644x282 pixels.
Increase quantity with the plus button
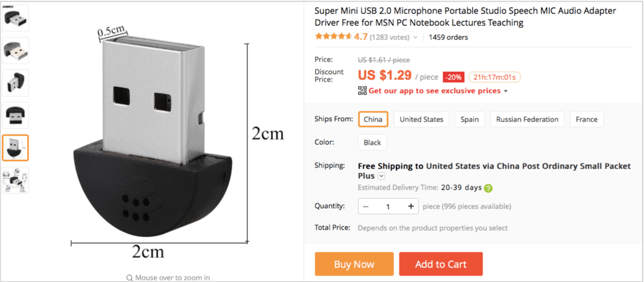pos(411,206)
